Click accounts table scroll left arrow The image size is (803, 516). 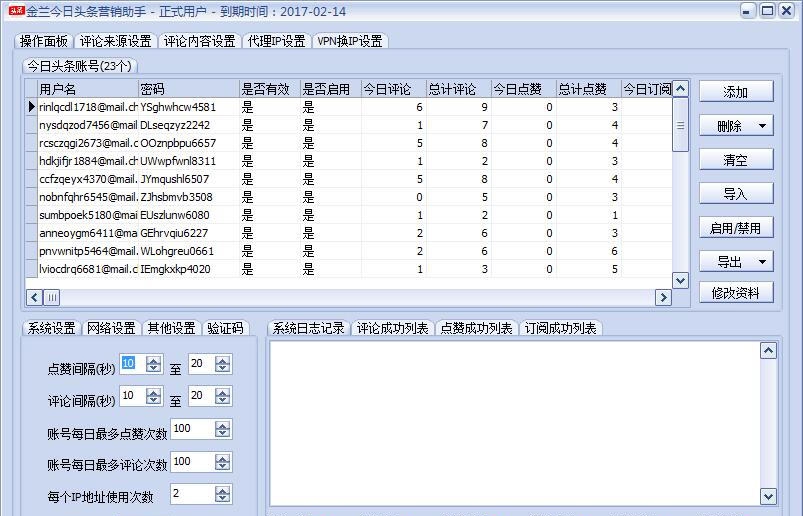point(34,297)
